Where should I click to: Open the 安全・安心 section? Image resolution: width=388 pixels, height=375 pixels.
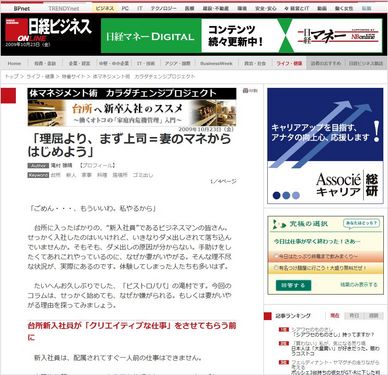[x=266, y=8]
